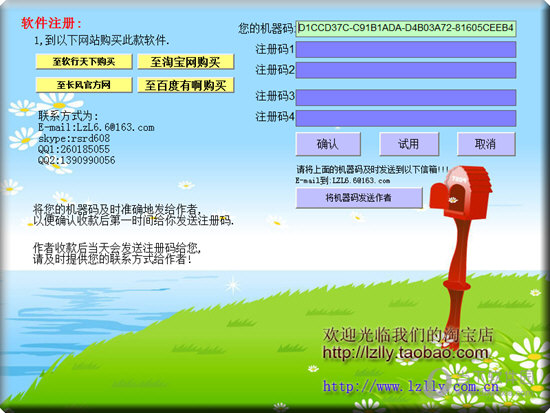Focus the 注册码2 input field
The height and width of the screenshot is (413, 550).
(406, 70)
